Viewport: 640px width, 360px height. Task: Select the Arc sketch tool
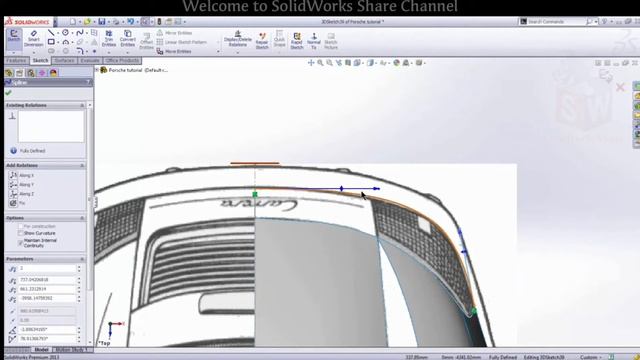(x=65, y=42)
